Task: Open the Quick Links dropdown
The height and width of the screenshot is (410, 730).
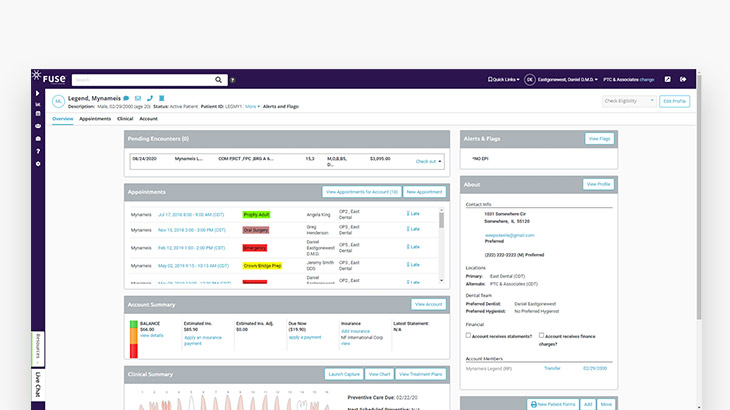Action: tap(503, 80)
